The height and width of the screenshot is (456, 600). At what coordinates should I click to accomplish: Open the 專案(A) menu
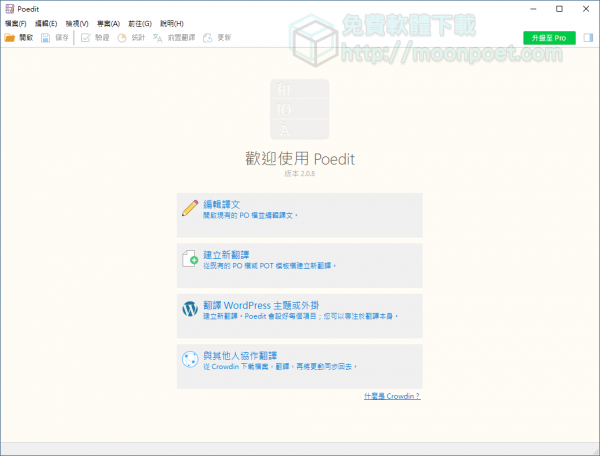point(108,24)
